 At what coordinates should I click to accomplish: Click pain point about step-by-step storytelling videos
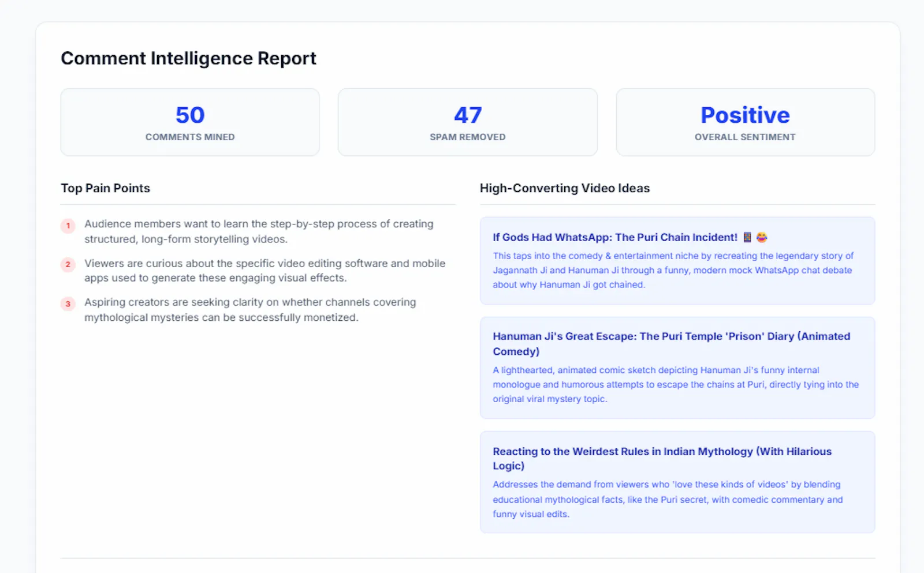click(259, 231)
